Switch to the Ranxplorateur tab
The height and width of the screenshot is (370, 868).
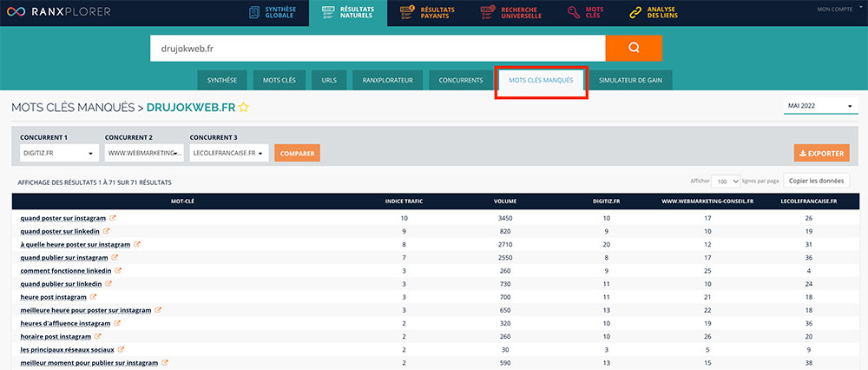coord(387,80)
